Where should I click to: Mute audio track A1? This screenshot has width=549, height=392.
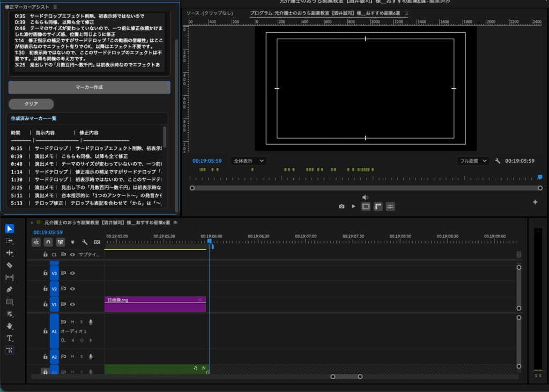[x=72, y=322]
